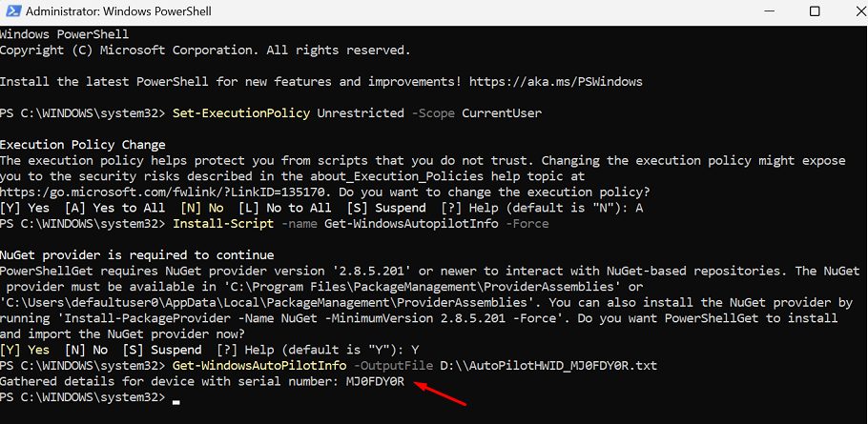This screenshot has width=868, height=424.
Task: Click the D:\\AutoPilotHWID_MJ0FDY0R.txt file path
Action: 548,366
